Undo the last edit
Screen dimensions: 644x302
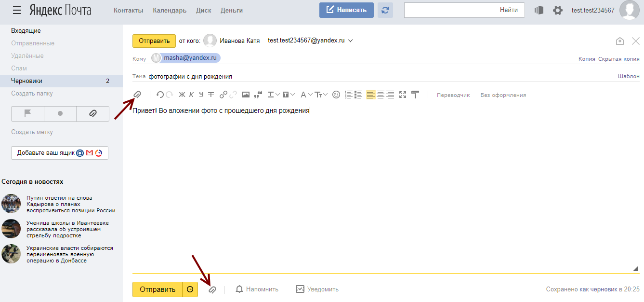tap(160, 95)
